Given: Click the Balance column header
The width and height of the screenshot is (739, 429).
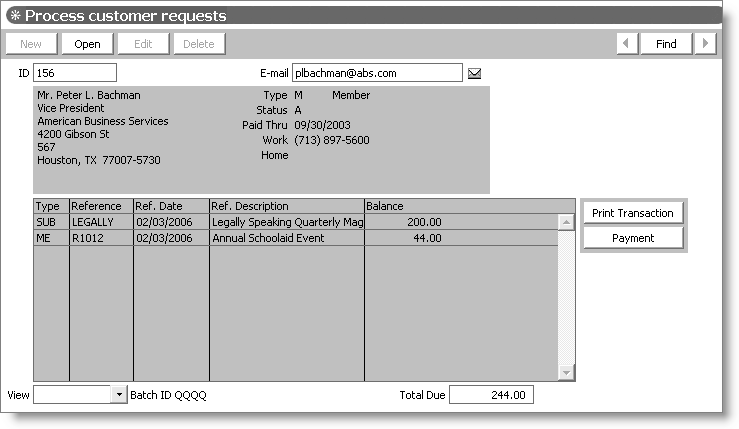Looking at the screenshot, I should [469, 206].
